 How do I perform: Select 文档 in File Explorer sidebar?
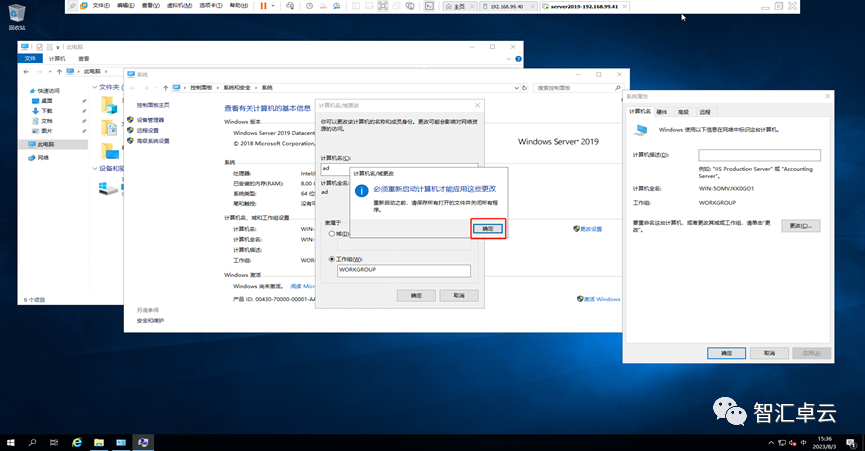pos(47,121)
